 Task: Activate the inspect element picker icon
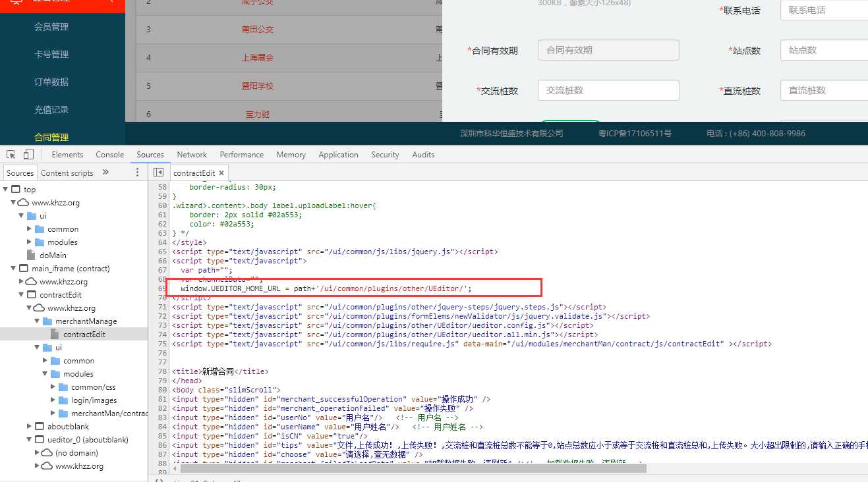(11, 155)
